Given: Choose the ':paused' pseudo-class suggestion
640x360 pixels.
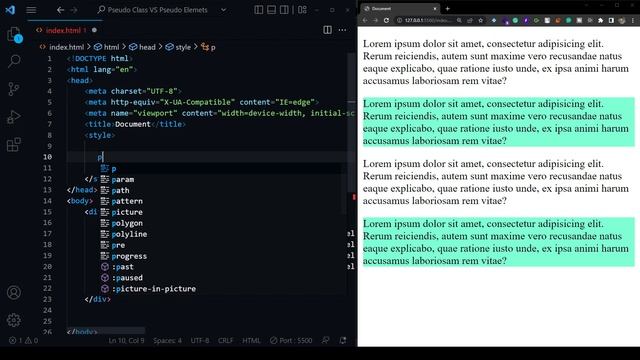Looking at the screenshot, I should [222, 278].
